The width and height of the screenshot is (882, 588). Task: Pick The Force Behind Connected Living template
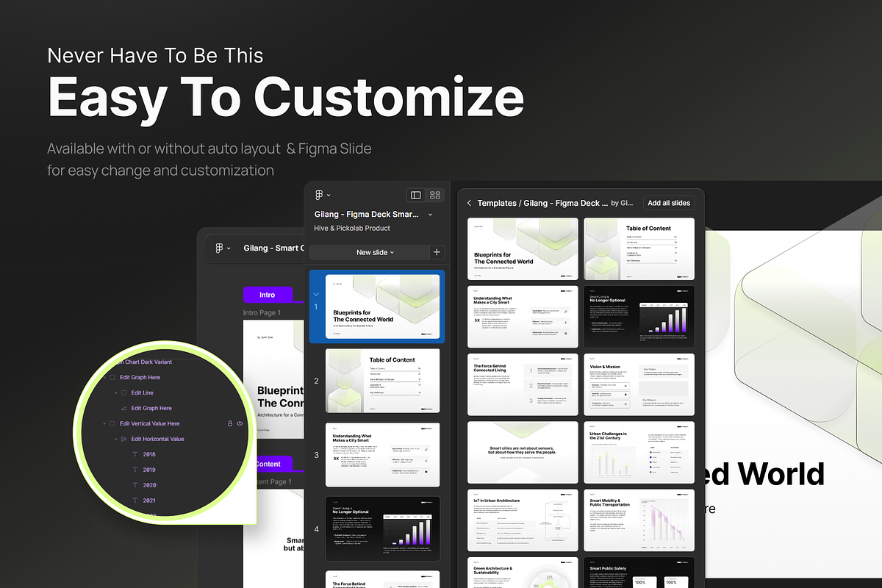(523, 384)
